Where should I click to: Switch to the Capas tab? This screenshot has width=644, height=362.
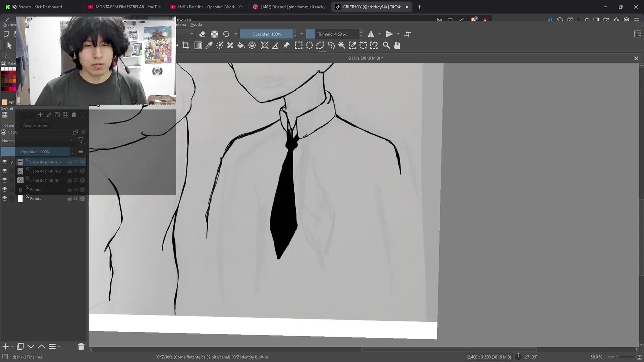click(9, 126)
